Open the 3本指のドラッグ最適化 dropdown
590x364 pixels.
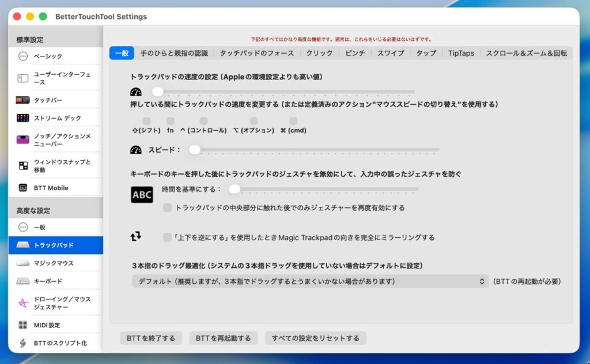click(310, 281)
